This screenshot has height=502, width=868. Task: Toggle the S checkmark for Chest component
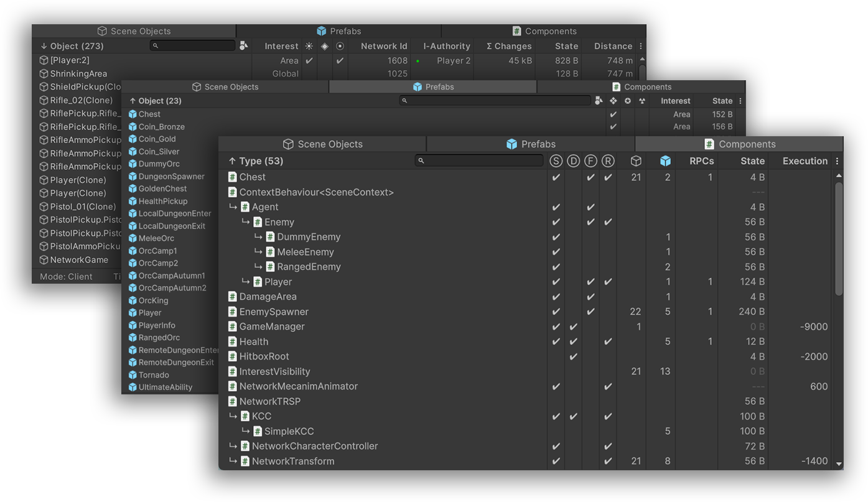556,177
